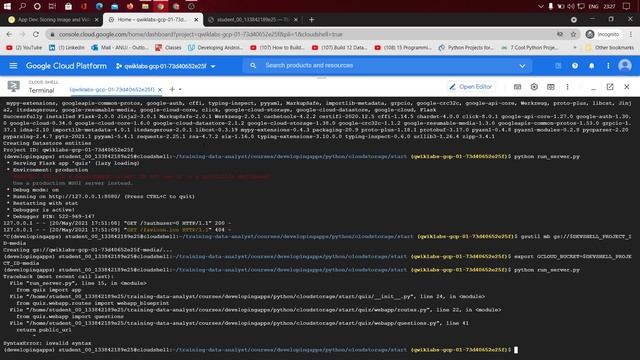Click the third-party cookies blocked eye icon
The height and width of the screenshot is (360, 640).
point(560,34)
